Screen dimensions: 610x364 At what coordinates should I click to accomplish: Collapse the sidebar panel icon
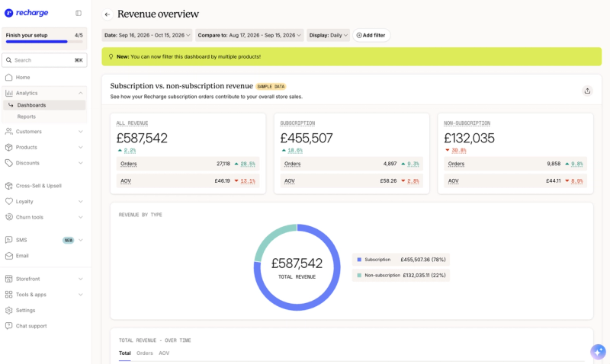click(79, 13)
